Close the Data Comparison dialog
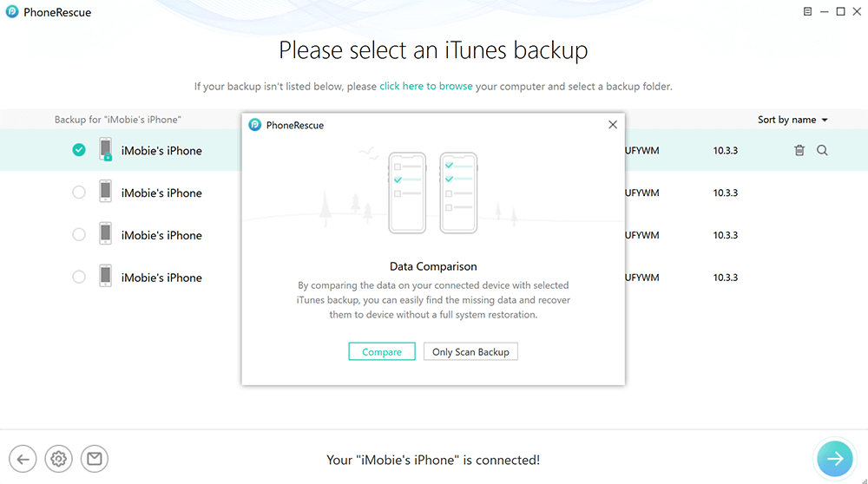This screenshot has width=868, height=484. [x=613, y=125]
